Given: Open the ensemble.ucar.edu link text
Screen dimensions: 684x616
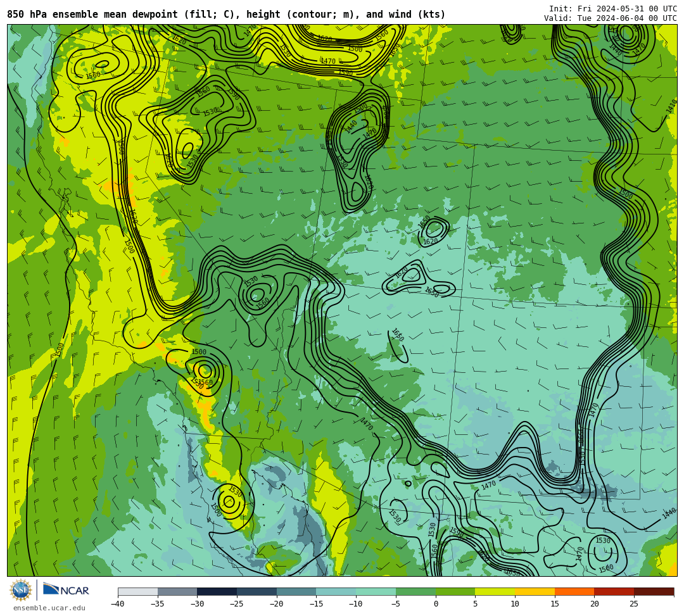Looking at the screenshot, I should pos(49,608).
